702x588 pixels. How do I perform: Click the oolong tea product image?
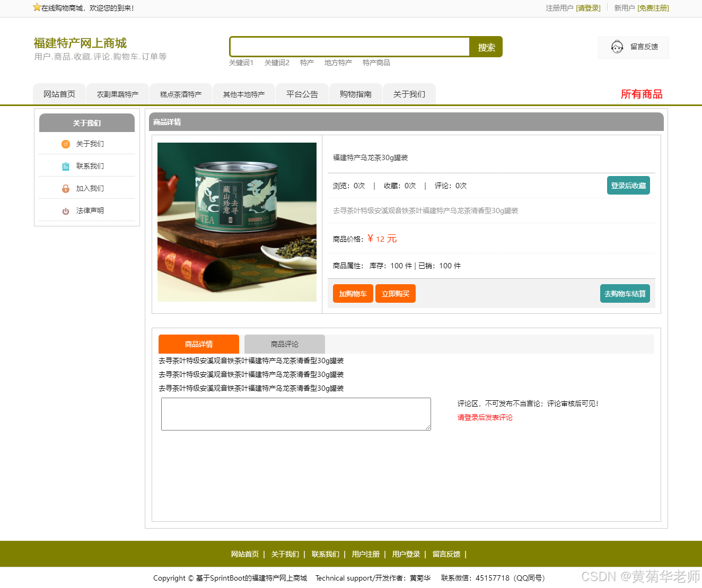click(237, 222)
